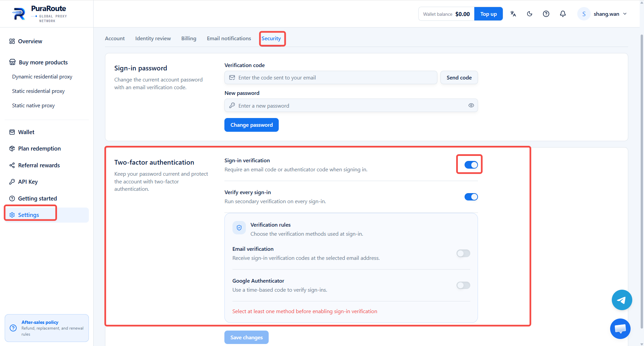Enable Google Authenticator switch
The height and width of the screenshot is (346, 644).
pyautogui.click(x=463, y=285)
